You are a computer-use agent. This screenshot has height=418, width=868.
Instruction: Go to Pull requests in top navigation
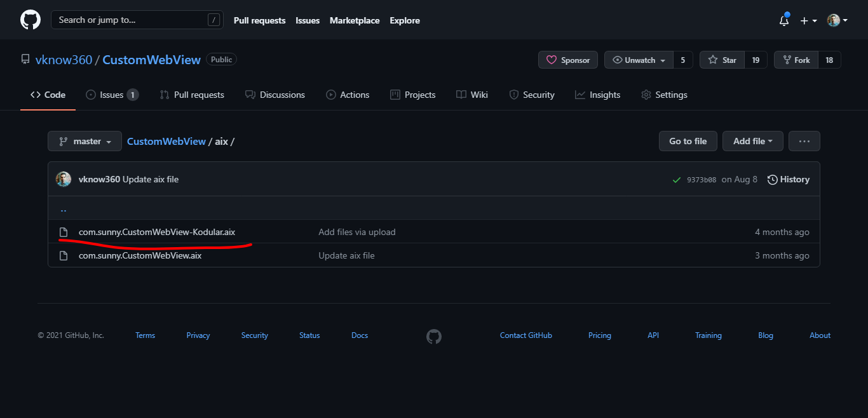[260, 20]
